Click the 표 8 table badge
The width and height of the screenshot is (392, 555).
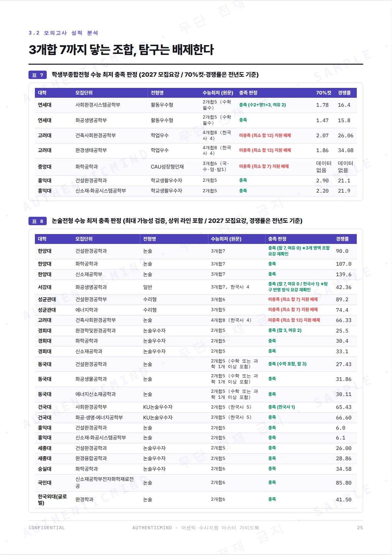38,221
